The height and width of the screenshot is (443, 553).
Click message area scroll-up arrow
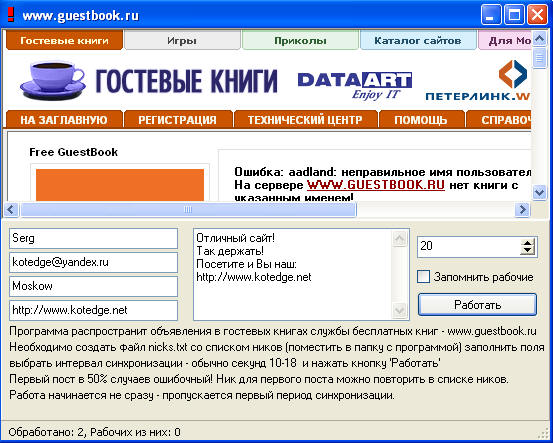(x=399, y=239)
